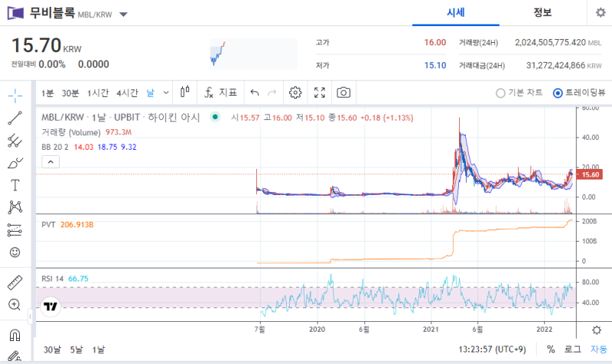Click the TradingView logo badge
Image resolution: width=612 pixels, height=364 pixels.
50,306
